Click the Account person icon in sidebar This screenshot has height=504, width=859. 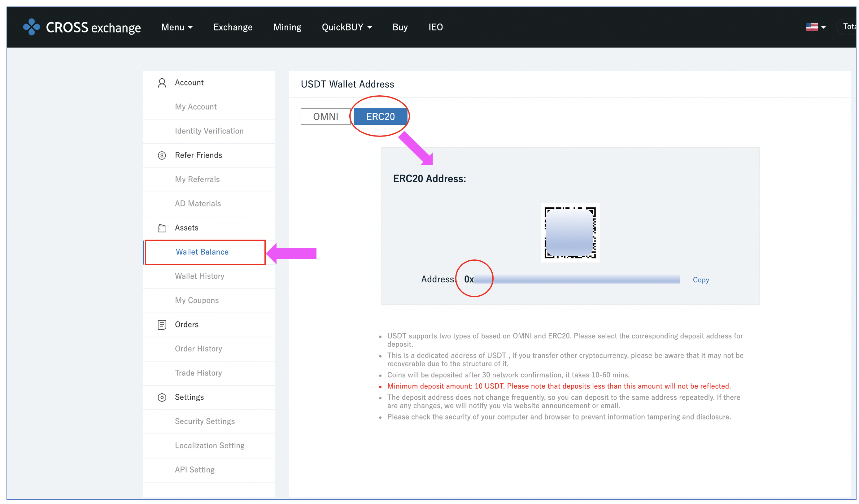pos(162,83)
